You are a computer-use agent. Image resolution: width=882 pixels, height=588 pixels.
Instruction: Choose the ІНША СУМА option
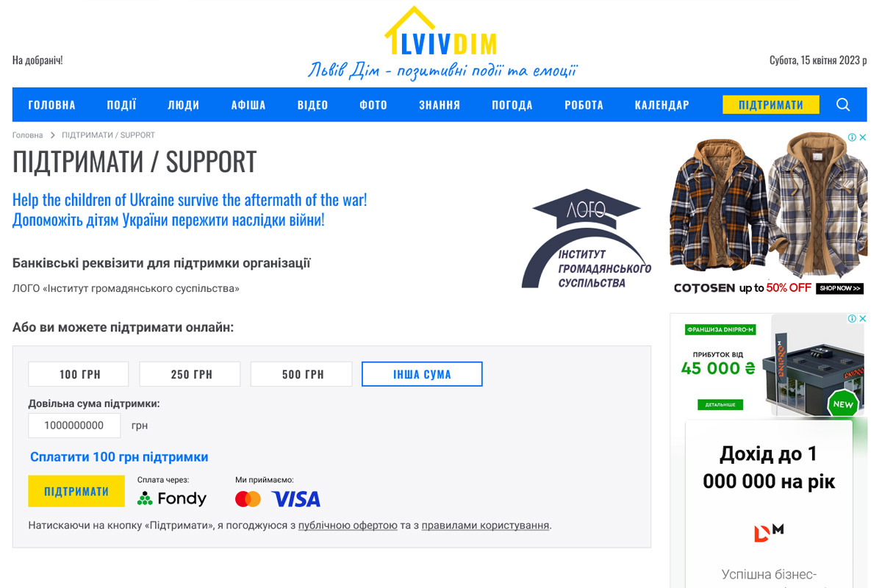click(x=422, y=374)
